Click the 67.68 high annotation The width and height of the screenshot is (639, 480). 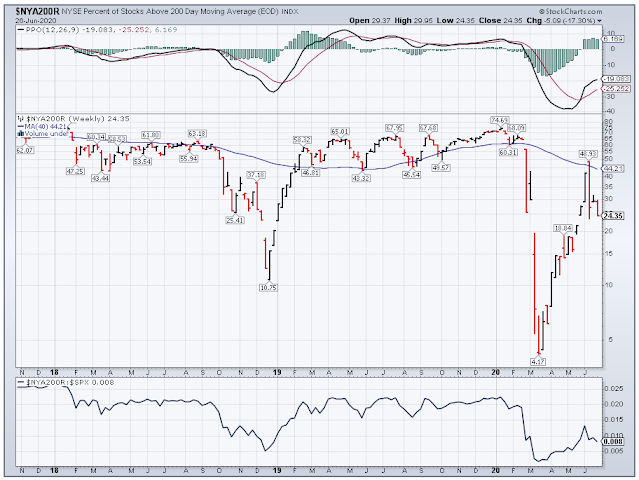pos(428,128)
